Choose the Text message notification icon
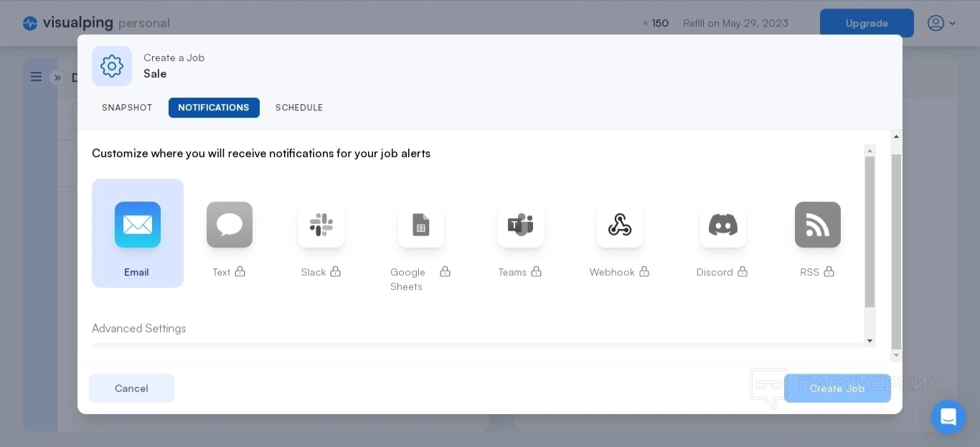980x447 pixels. pos(230,225)
